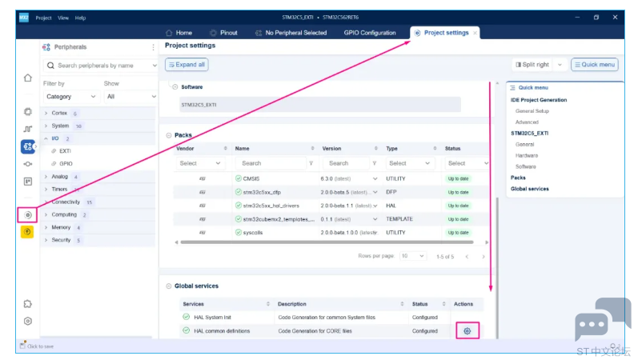Open the Category filter dropdown
Screen dimensions: 638x364
coord(70,96)
